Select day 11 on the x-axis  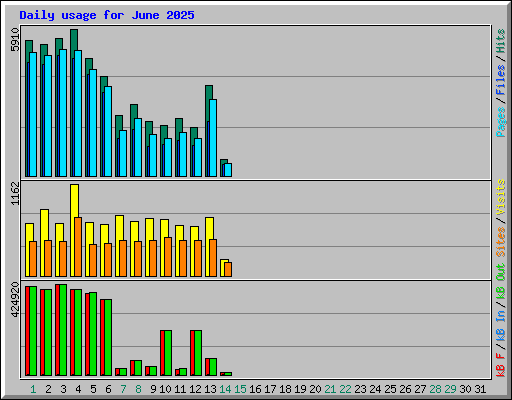coord(180,389)
